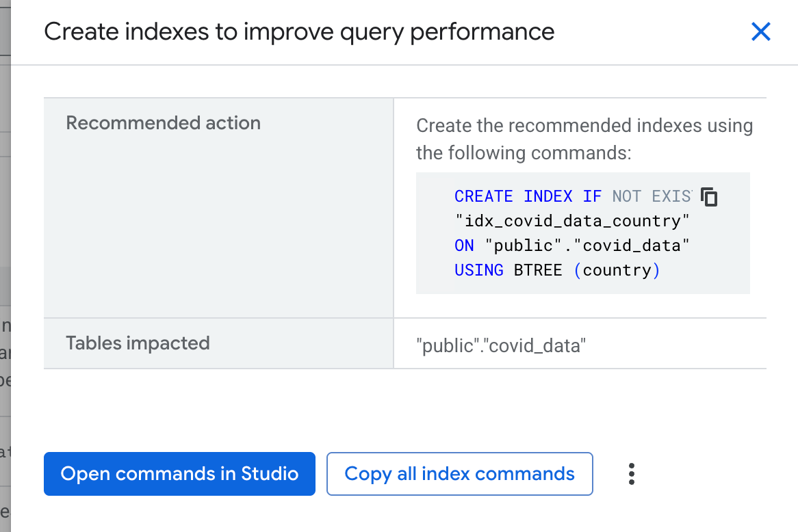This screenshot has width=798, height=532.
Task: Copy the CREATE INDEX command using copy icon
Action: (x=710, y=197)
